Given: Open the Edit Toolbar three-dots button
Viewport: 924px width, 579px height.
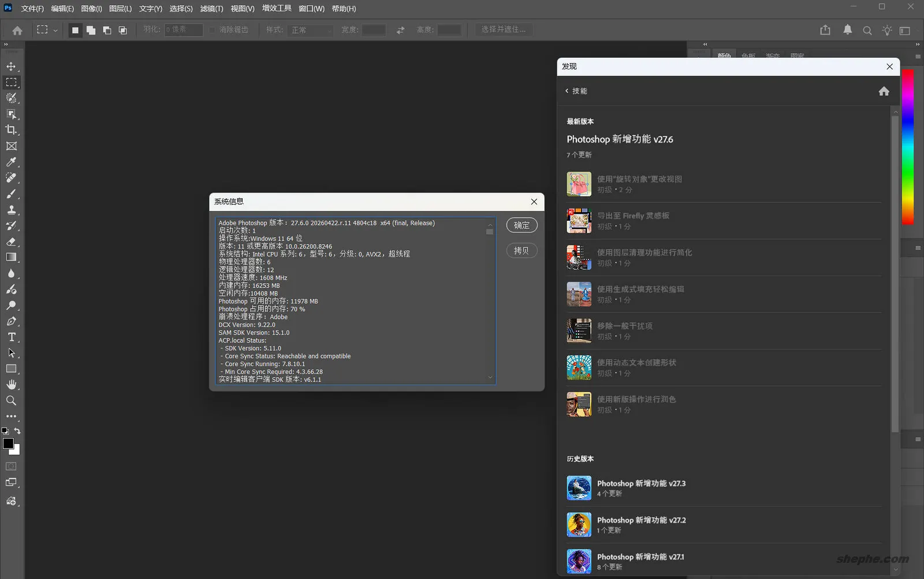Looking at the screenshot, I should click(11, 416).
